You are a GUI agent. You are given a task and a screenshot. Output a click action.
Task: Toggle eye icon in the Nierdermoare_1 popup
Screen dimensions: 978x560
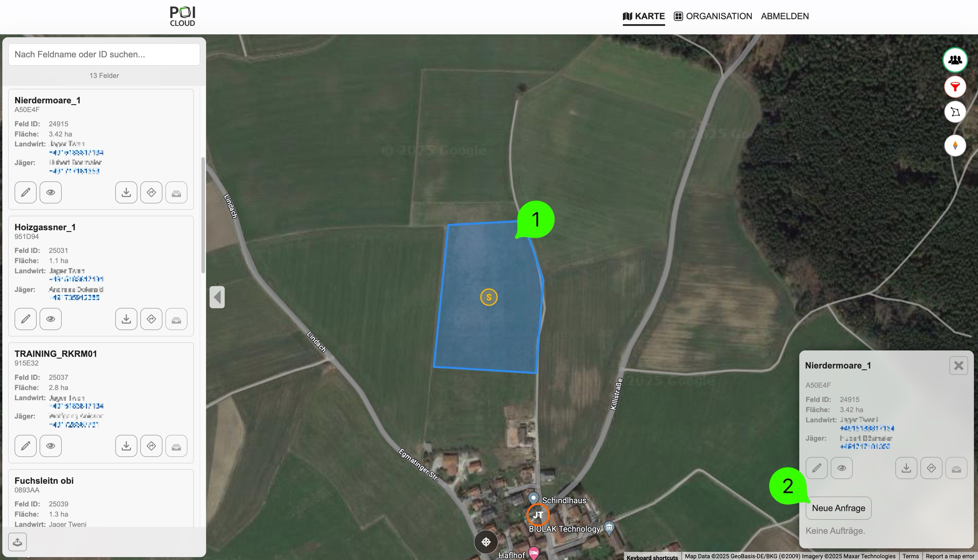click(x=841, y=468)
